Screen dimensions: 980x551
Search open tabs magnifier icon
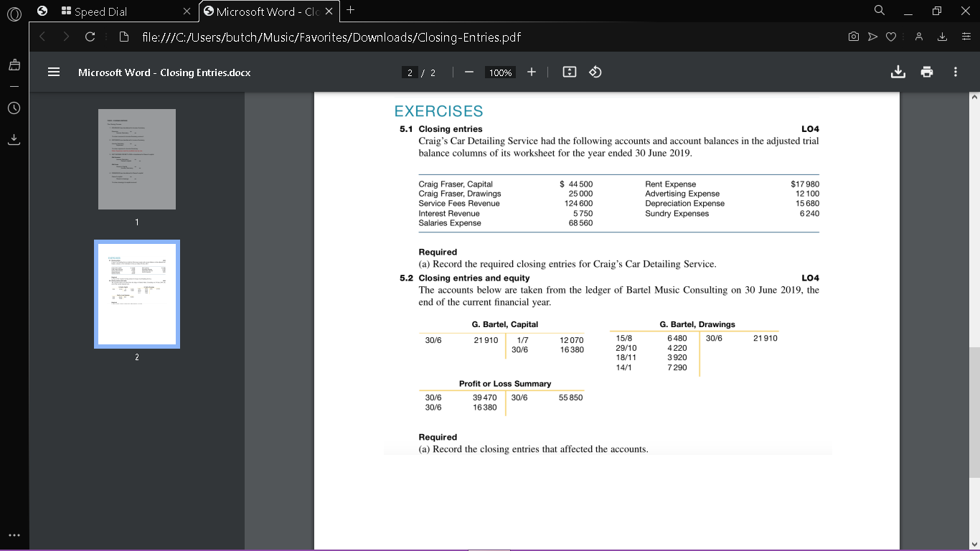pyautogui.click(x=880, y=11)
